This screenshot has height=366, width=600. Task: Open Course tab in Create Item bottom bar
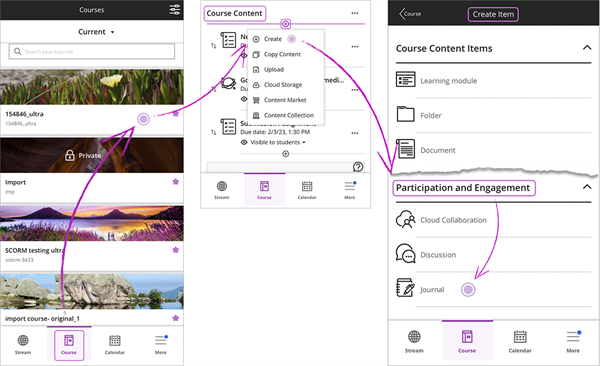point(467,341)
